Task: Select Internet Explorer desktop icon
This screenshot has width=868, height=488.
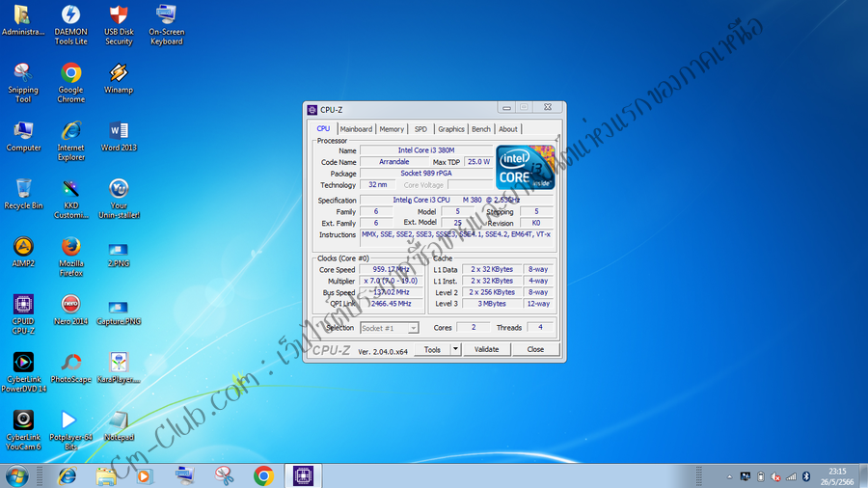Action: [x=70, y=141]
